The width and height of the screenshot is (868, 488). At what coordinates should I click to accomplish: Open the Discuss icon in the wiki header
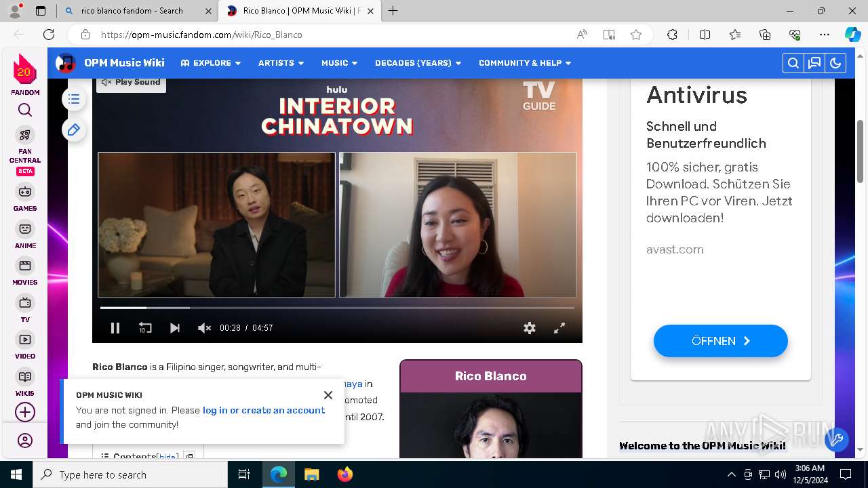814,63
